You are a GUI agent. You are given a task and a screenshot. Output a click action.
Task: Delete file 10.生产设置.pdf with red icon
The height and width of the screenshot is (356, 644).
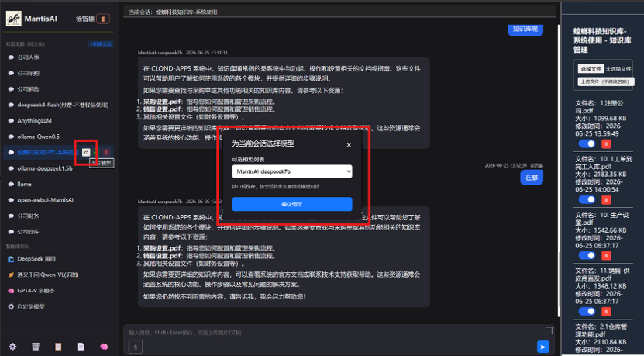tap(606, 256)
